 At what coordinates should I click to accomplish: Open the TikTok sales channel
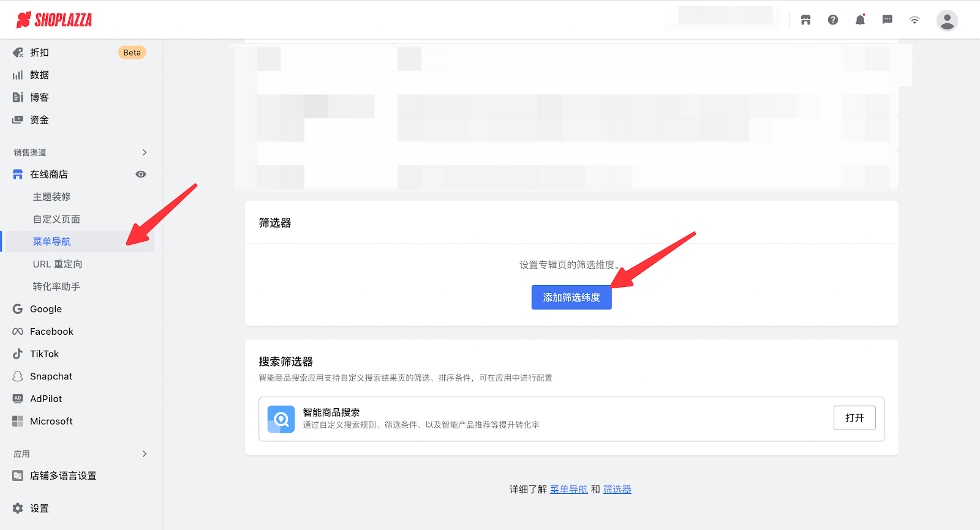[x=44, y=354]
